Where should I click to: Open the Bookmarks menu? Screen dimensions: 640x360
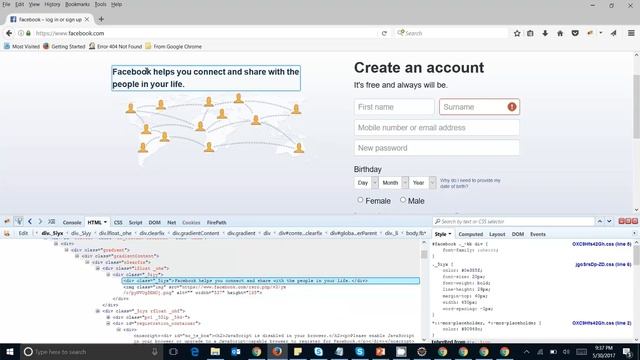(77, 4)
